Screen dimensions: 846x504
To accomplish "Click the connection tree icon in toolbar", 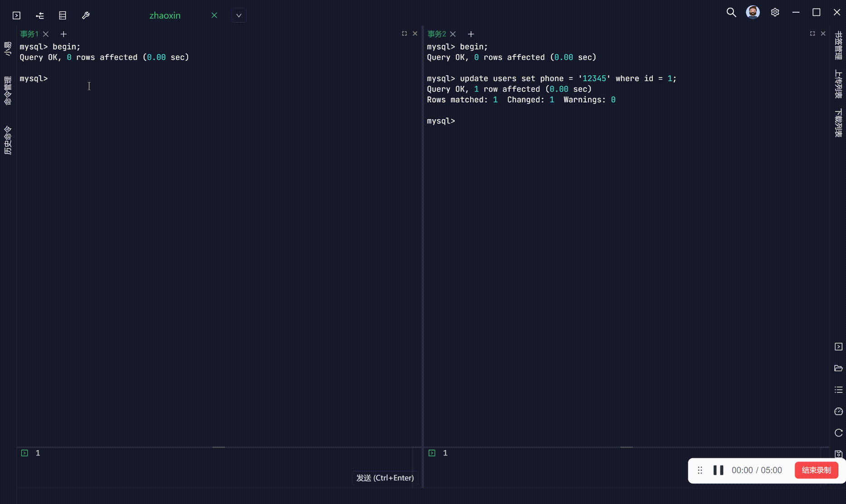I will [40, 15].
